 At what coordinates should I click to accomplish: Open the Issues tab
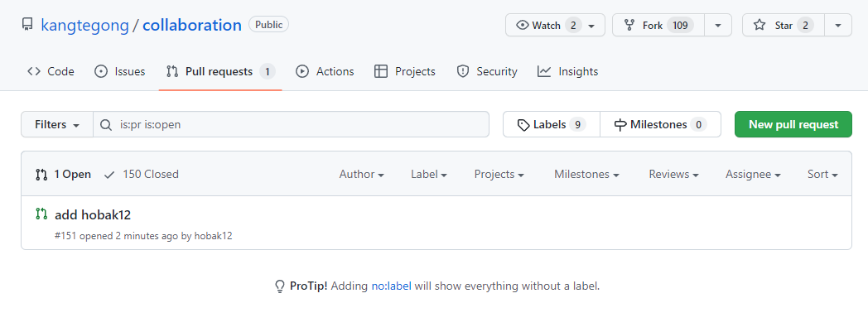(x=119, y=71)
